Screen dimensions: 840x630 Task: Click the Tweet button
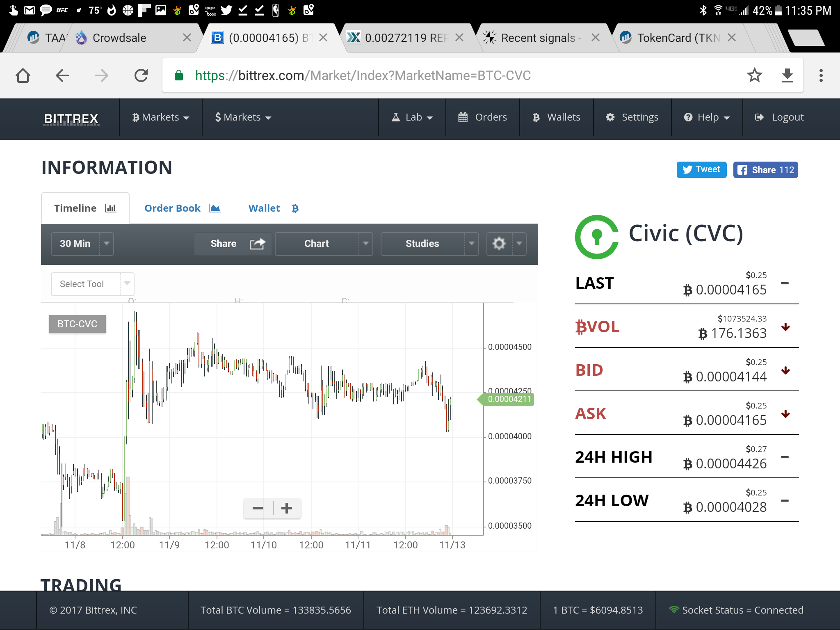point(701,170)
